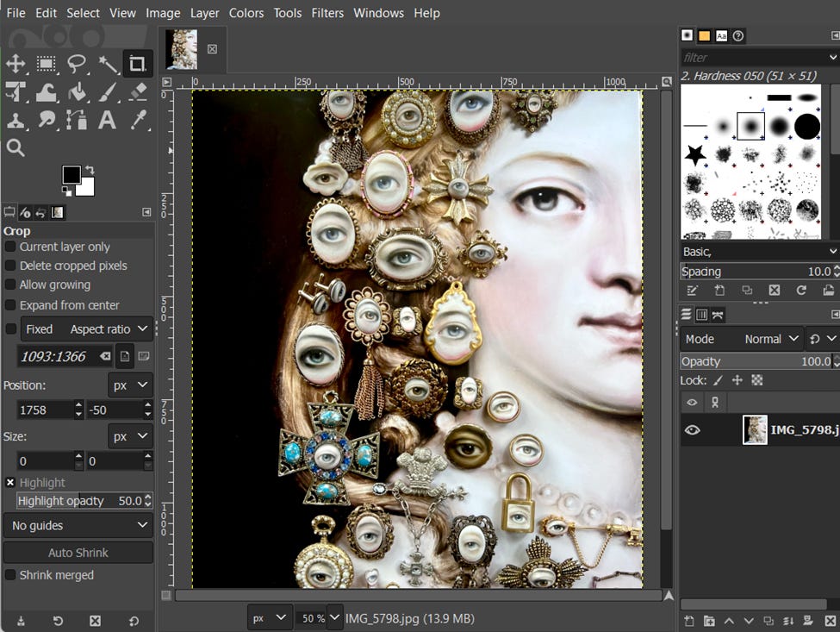Click the Auto Shrink button
840x632 pixels.
click(78, 552)
